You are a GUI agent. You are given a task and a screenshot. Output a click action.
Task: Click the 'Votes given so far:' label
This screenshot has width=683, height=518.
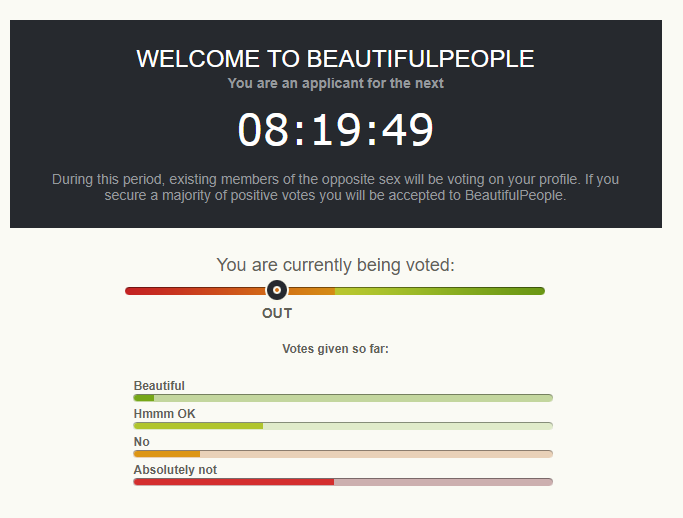[x=336, y=349]
